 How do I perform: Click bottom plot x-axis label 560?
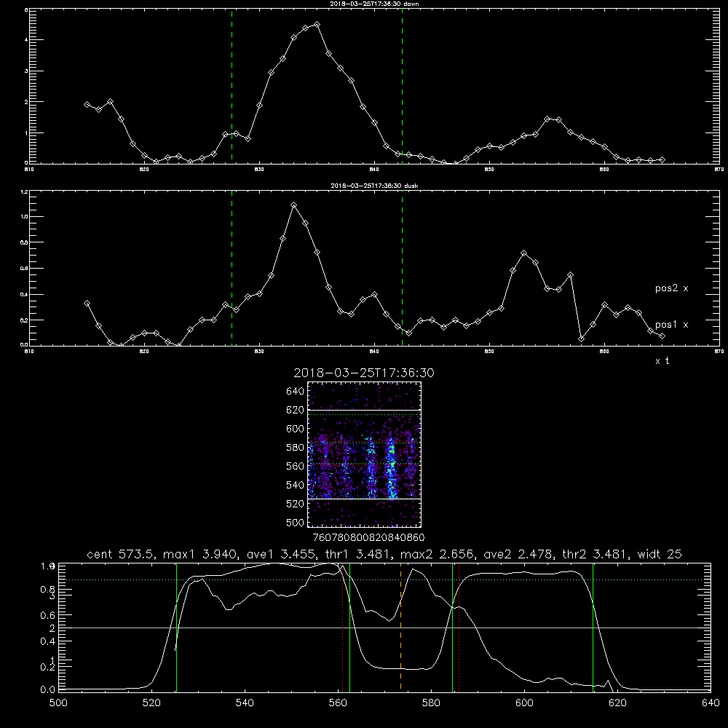(x=338, y=703)
